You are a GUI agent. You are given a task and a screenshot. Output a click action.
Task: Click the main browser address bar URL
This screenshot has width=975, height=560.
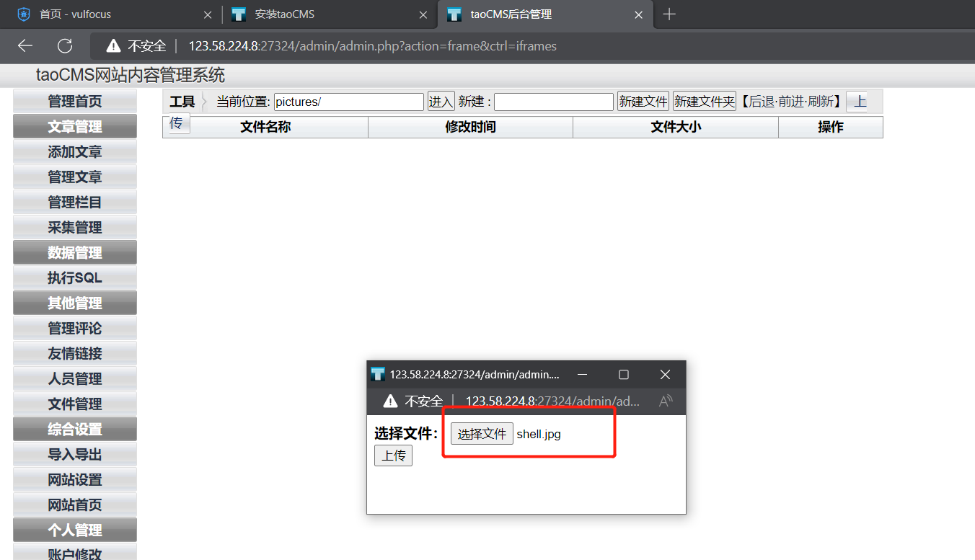pyautogui.click(x=372, y=46)
